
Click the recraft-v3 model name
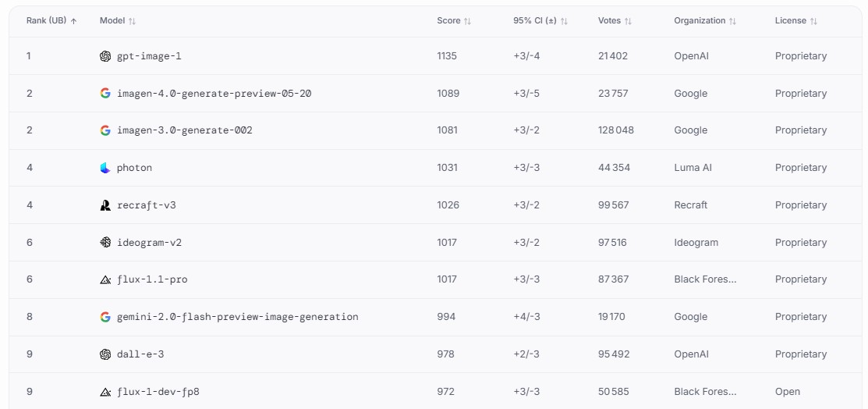pyautogui.click(x=140, y=205)
